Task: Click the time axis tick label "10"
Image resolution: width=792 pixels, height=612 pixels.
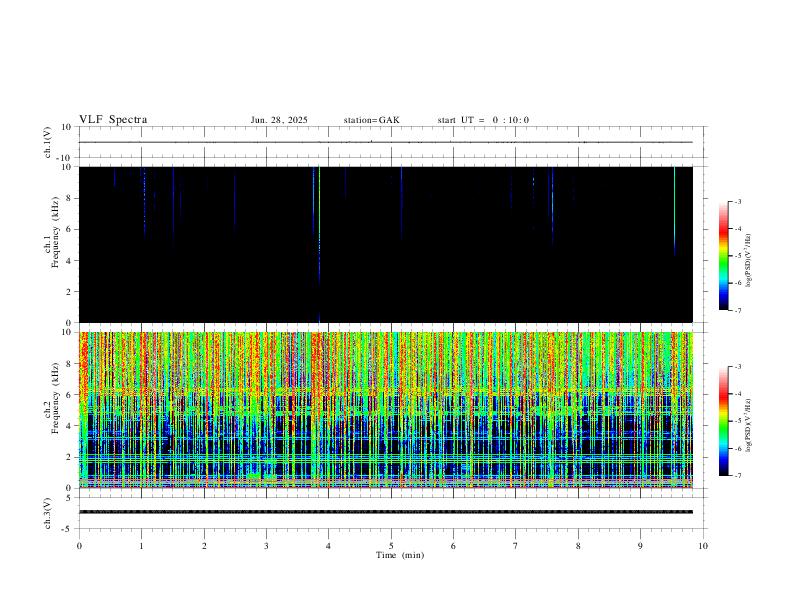Action: click(703, 546)
